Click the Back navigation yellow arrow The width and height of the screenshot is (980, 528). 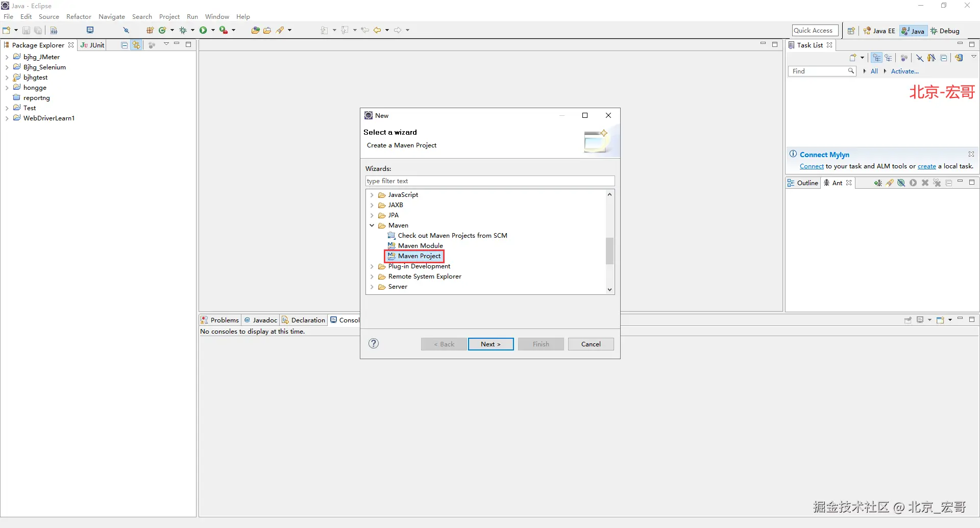click(x=378, y=30)
